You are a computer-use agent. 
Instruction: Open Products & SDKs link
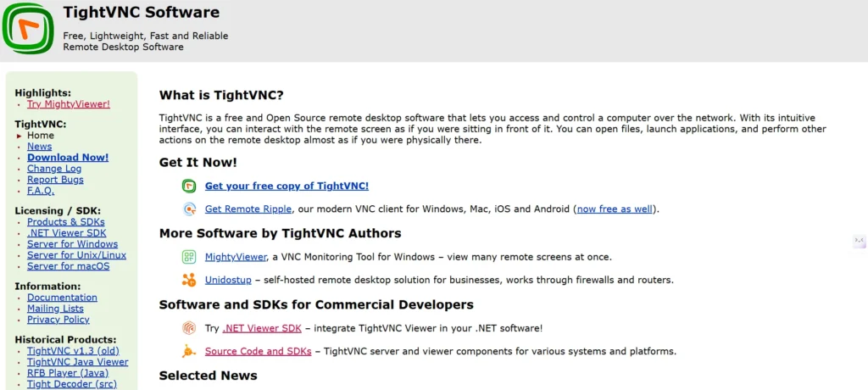pyautogui.click(x=66, y=221)
